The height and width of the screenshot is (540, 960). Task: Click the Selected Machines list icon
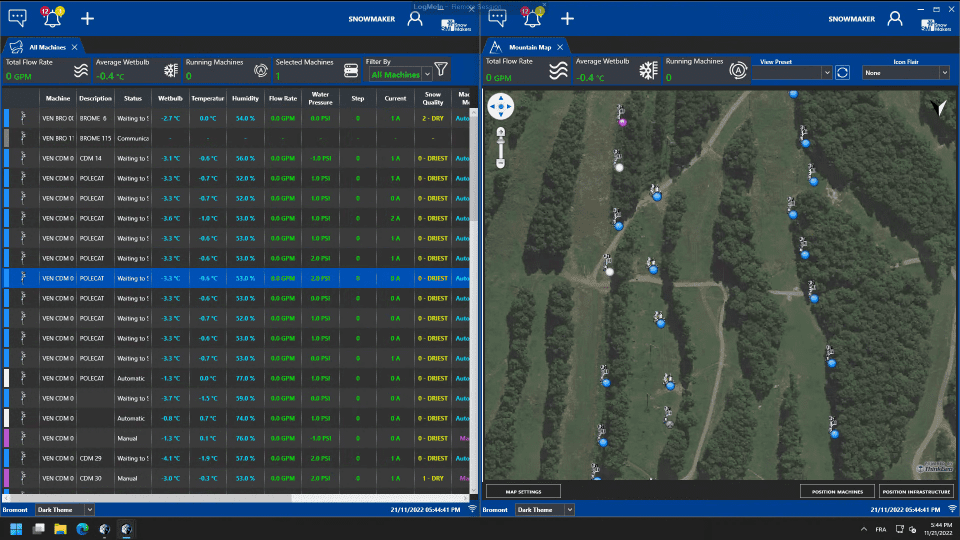tap(350, 71)
